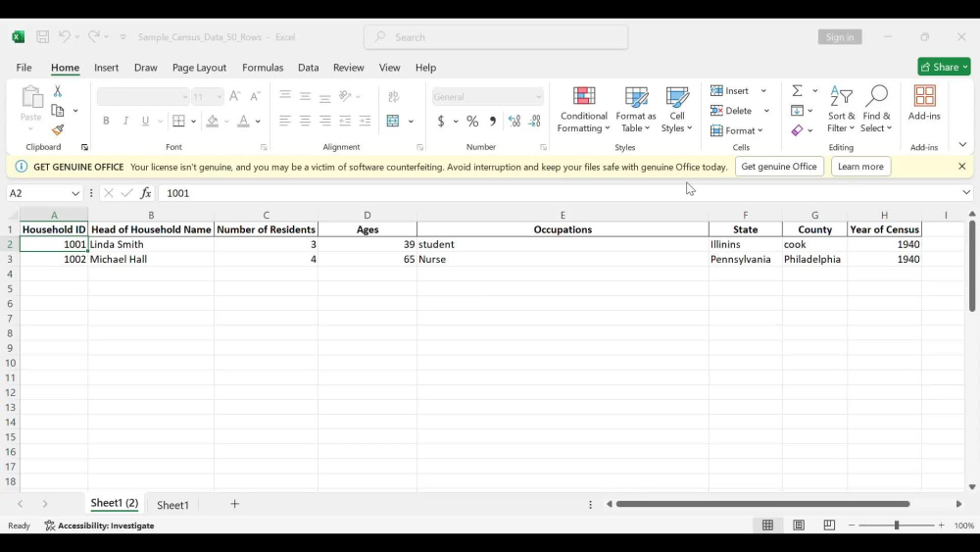
Task: Click the Save icon in title bar
Action: tap(42, 37)
